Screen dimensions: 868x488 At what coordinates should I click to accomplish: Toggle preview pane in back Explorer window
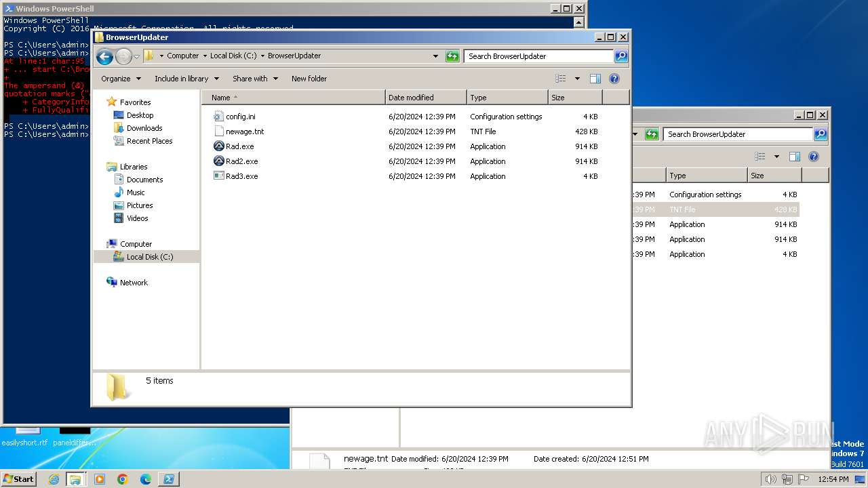coord(795,157)
